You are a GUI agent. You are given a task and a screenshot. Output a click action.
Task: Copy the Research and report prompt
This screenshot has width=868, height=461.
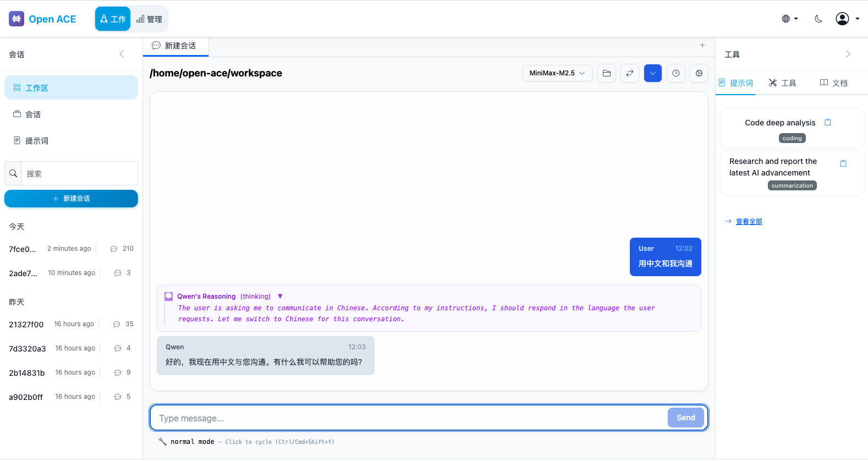tap(843, 163)
